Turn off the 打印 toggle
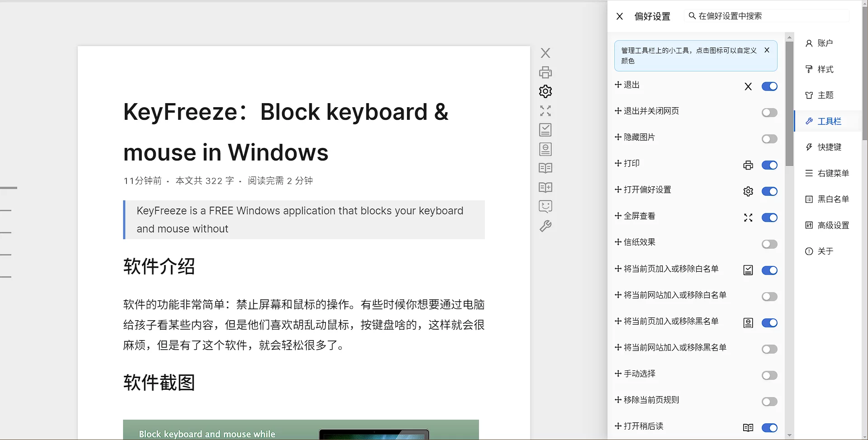868x440 pixels. (x=769, y=165)
